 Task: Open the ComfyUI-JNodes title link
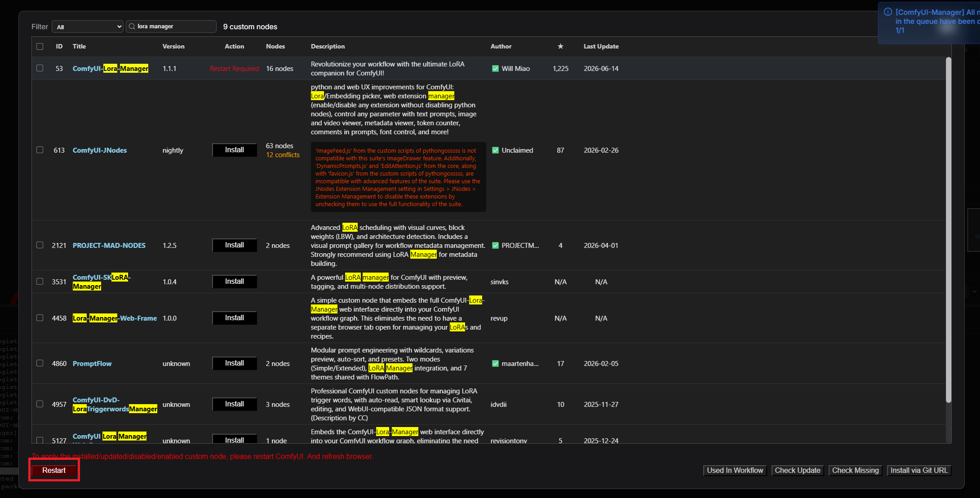[100, 150]
